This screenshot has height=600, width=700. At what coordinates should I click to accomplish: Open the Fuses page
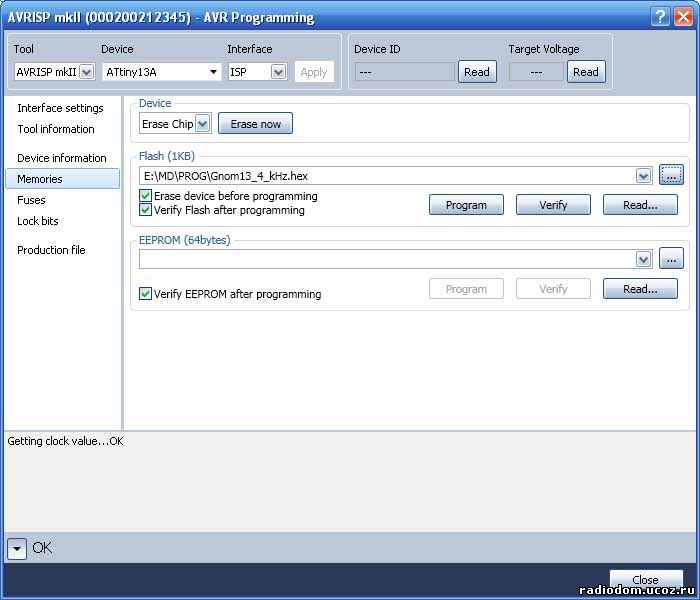click(x=31, y=200)
